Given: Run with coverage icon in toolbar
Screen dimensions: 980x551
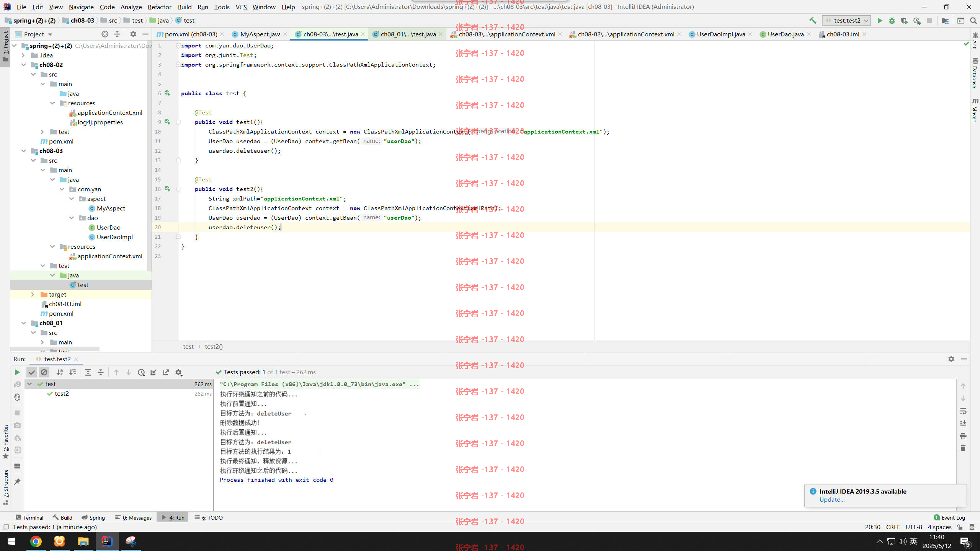Looking at the screenshot, I should tap(904, 21).
